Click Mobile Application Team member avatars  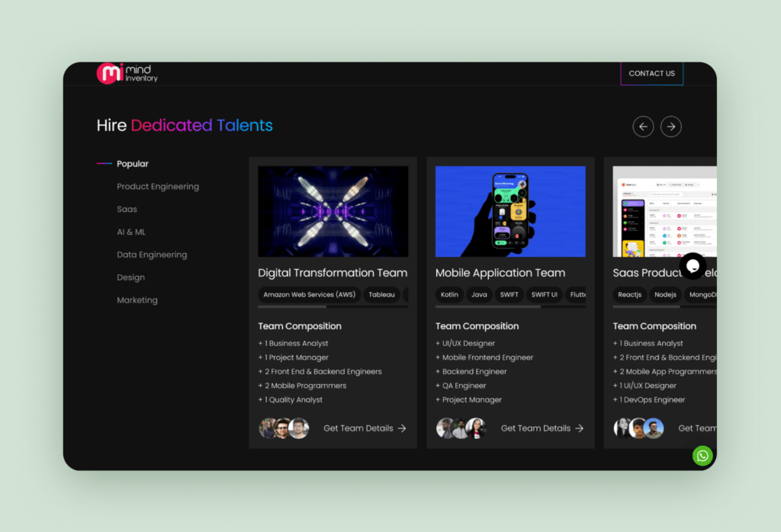point(461,428)
